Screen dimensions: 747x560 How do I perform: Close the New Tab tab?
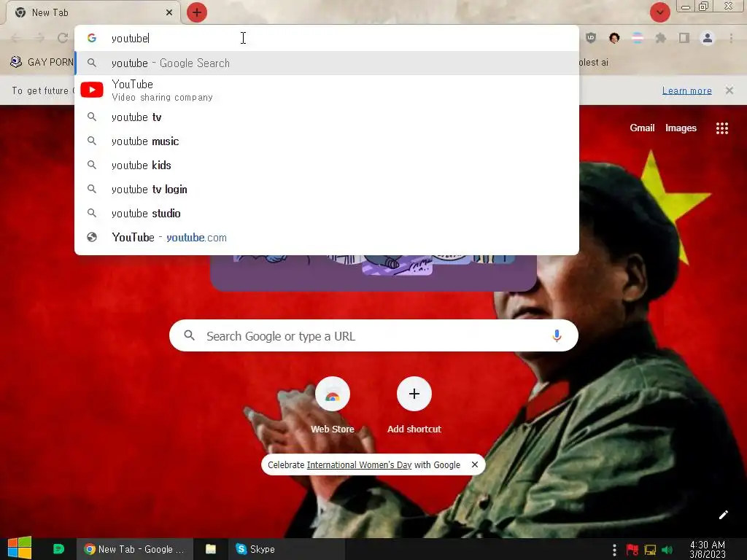click(169, 12)
